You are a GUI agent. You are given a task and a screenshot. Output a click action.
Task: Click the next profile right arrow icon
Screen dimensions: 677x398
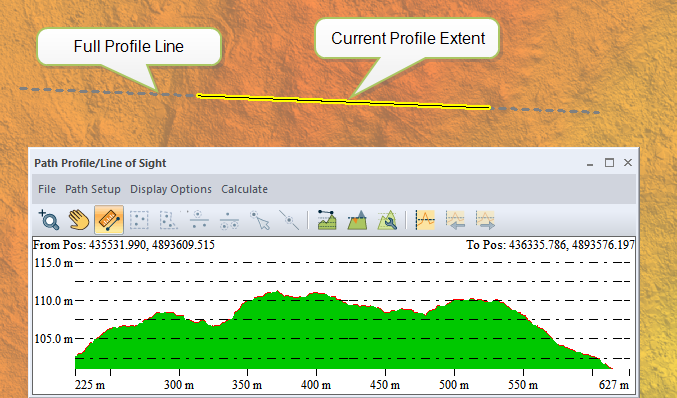[x=485, y=220]
